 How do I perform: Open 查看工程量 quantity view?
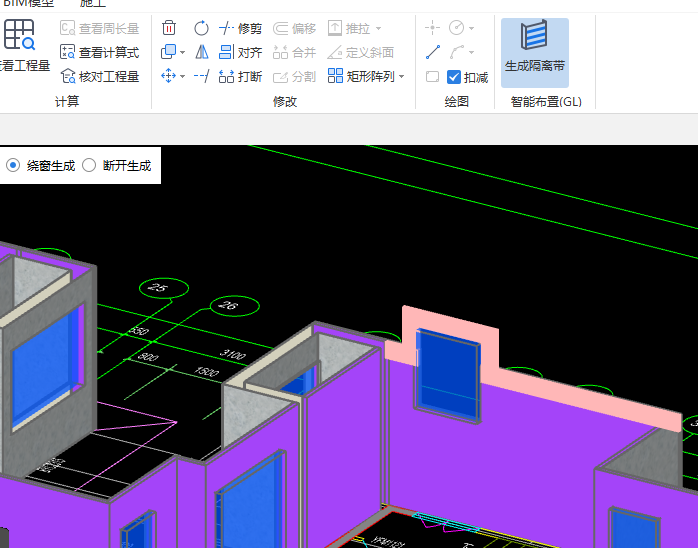click(22, 48)
